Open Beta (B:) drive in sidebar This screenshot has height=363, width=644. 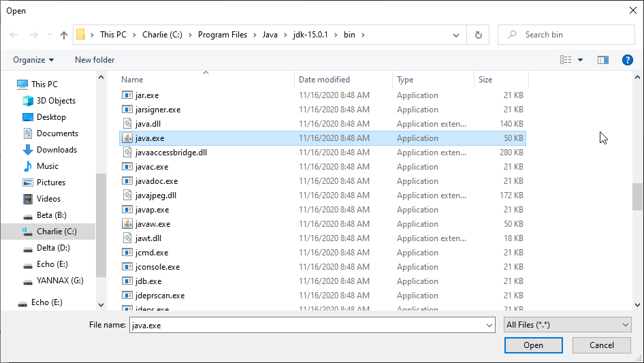tap(51, 215)
